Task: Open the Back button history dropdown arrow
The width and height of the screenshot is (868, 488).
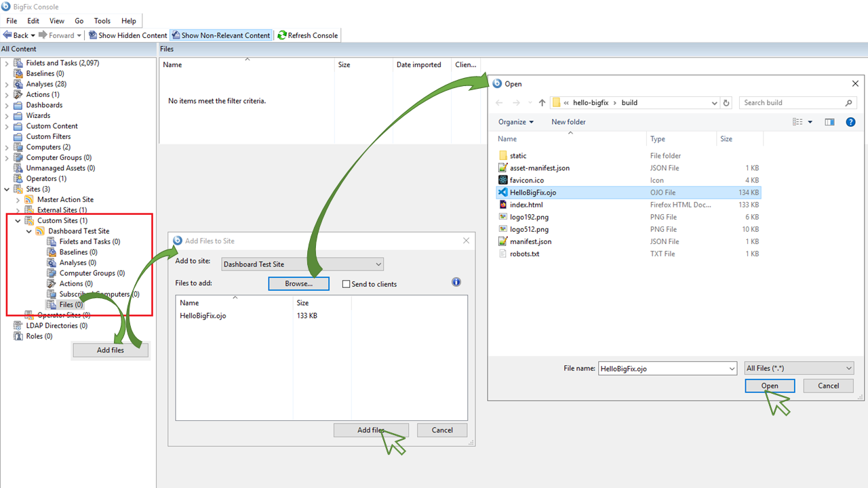Action: pos(33,35)
